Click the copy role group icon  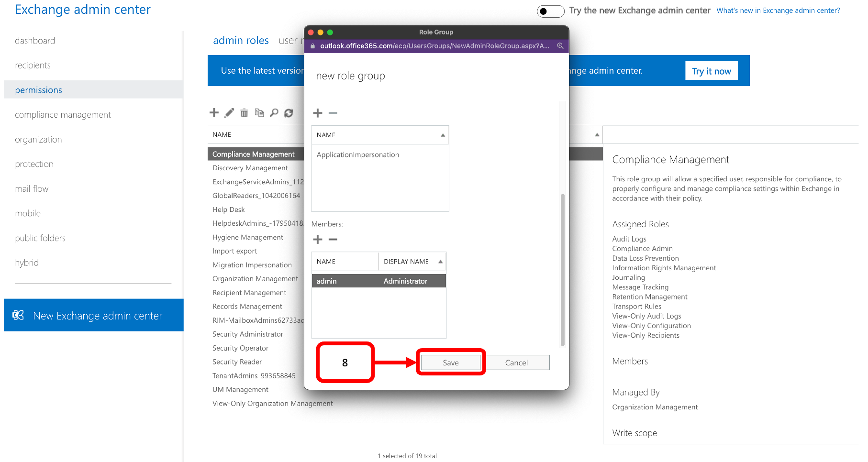(259, 113)
